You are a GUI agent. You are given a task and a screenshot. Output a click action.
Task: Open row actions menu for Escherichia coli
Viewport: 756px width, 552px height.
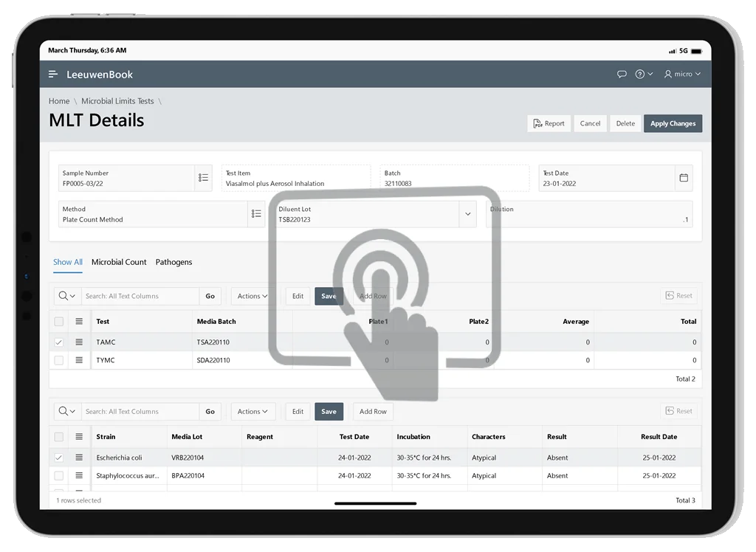click(x=79, y=458)
